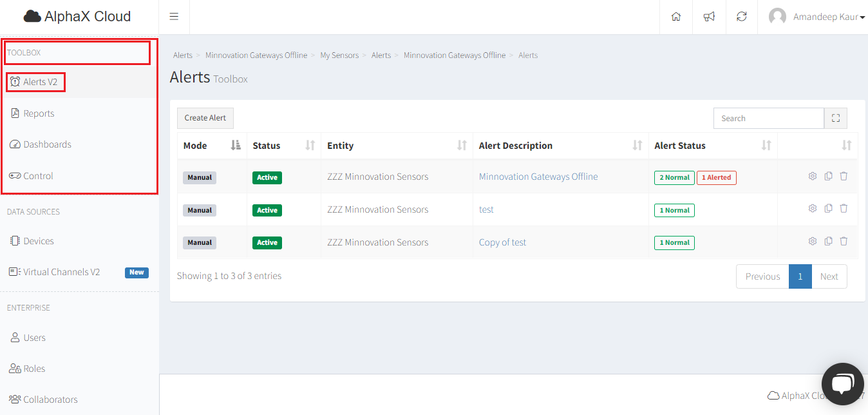Click the Search input field

click(768, 118)
